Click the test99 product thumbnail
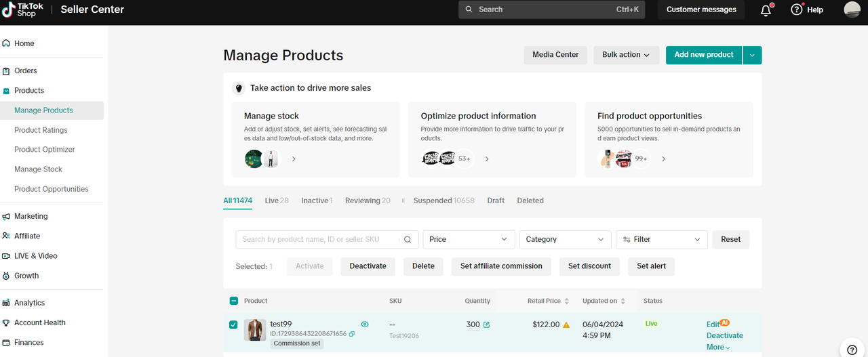Viewport: 868px width, 357px height. click(x=255, y=330)
